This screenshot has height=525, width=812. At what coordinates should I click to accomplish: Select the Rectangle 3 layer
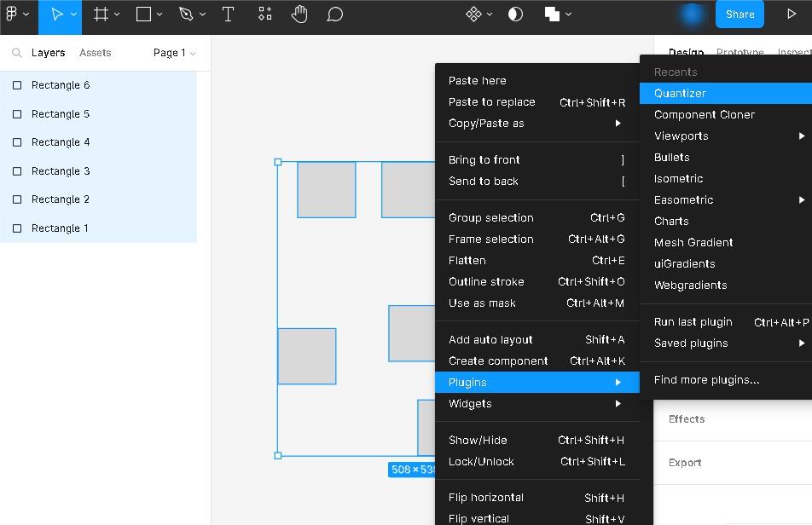(61, 171)
